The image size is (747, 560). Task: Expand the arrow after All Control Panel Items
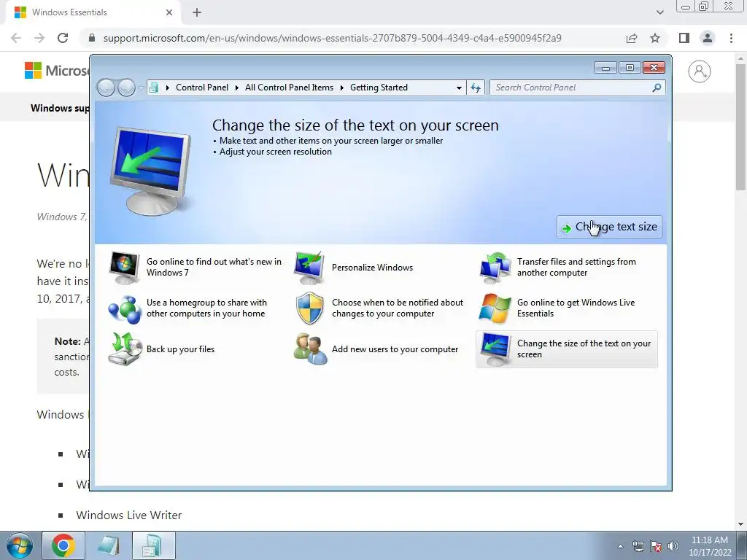pos(342,87)
